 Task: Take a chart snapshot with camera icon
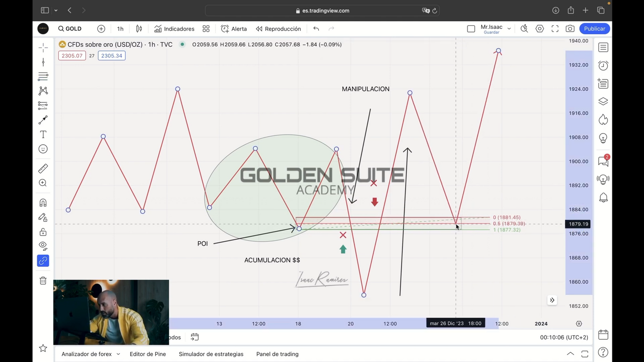570,28
